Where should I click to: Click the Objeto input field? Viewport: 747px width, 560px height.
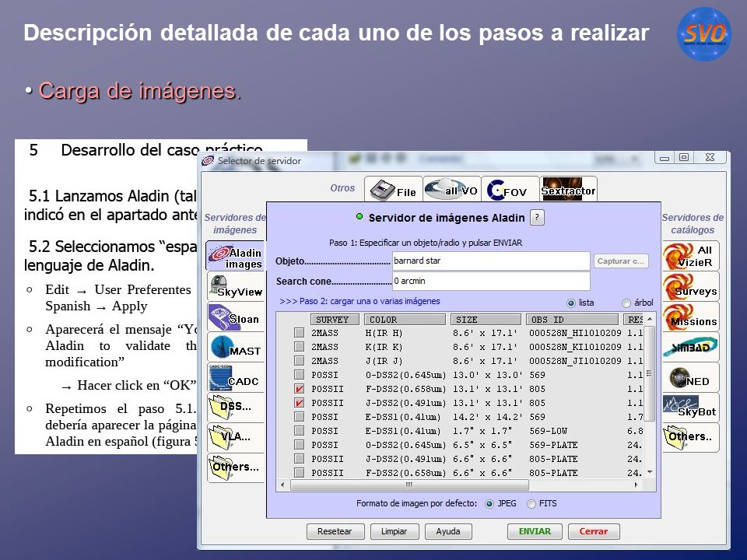point(491,261)
